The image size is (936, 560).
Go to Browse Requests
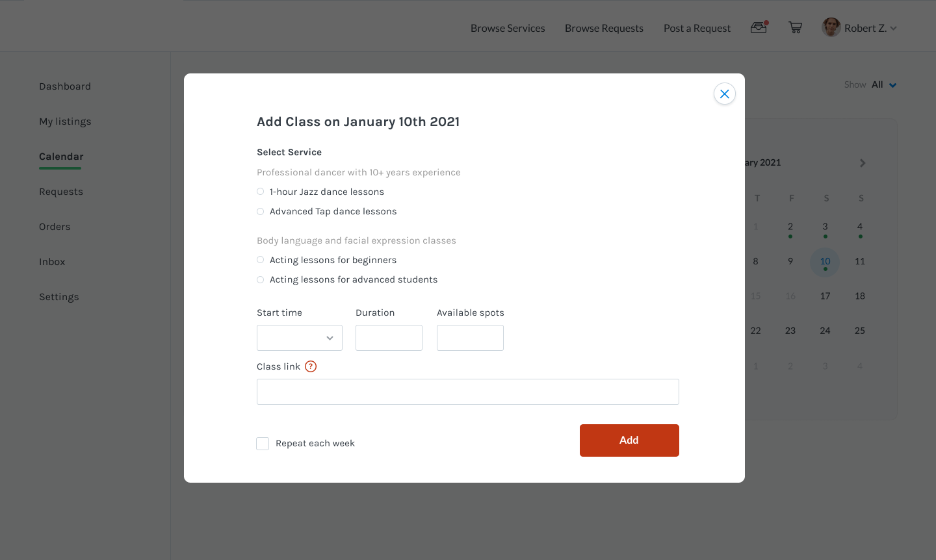(604, 28)
